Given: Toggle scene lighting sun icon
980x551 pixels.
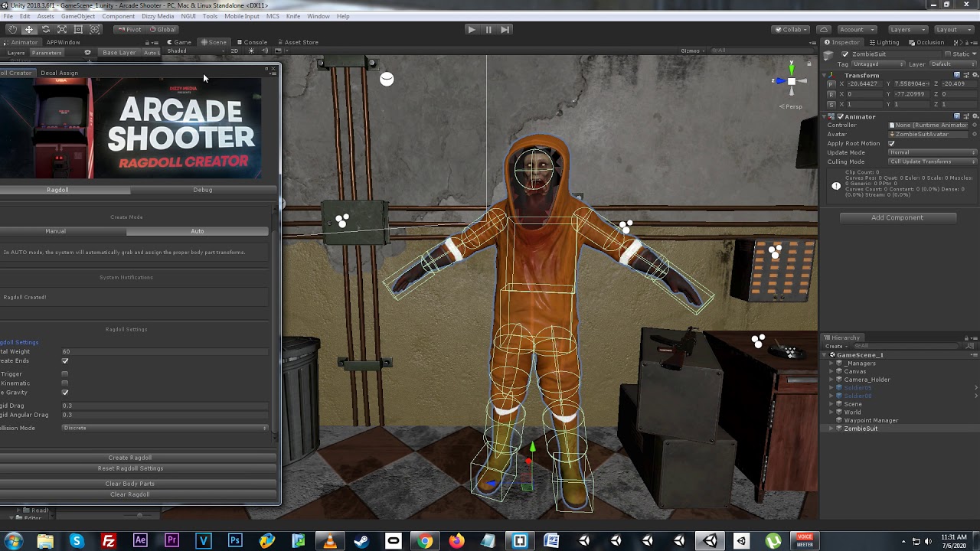Looking at the screenshot, I should (x=250, y=51).
